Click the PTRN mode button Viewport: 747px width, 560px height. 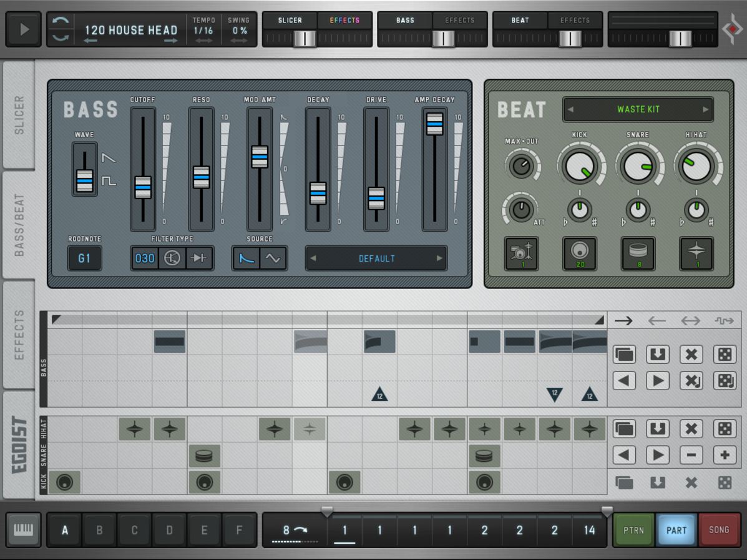point(634,530)
